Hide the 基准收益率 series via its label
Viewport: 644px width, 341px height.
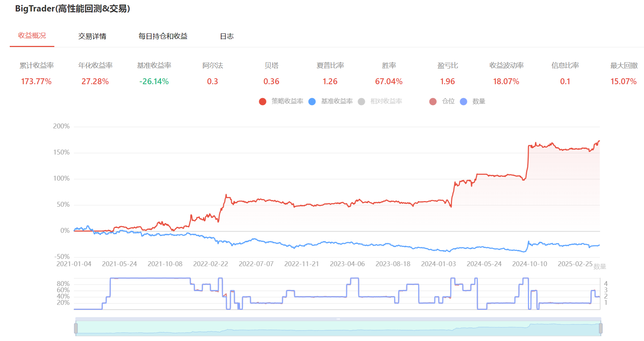coord(337,101)
